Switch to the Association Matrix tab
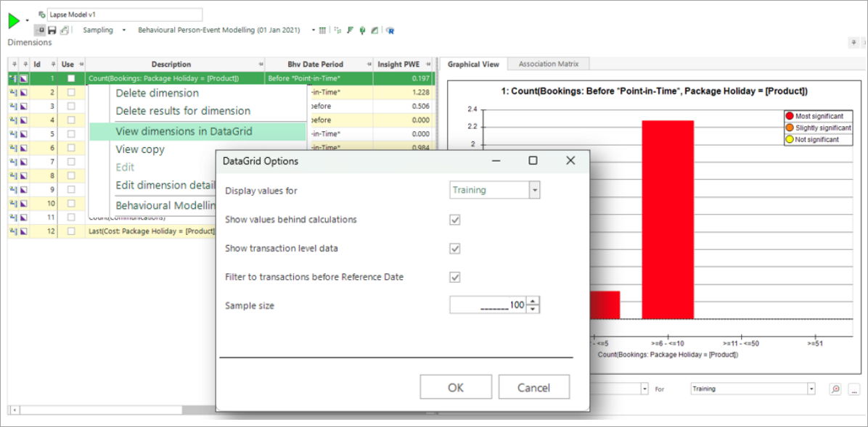Image resolution: width=868 pixels, height=427 pixels. pyautogui.click(x=548, y=64)
